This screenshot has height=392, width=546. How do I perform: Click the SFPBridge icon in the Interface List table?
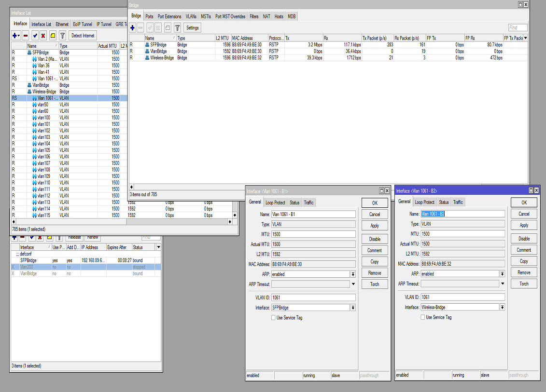29,53
